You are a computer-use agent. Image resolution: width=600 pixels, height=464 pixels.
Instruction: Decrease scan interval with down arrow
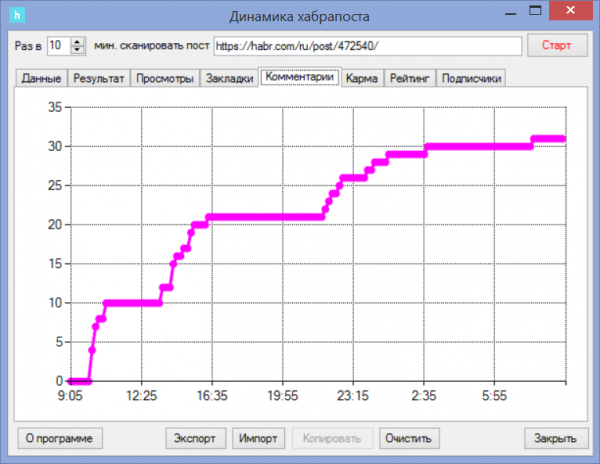(77, 50)
